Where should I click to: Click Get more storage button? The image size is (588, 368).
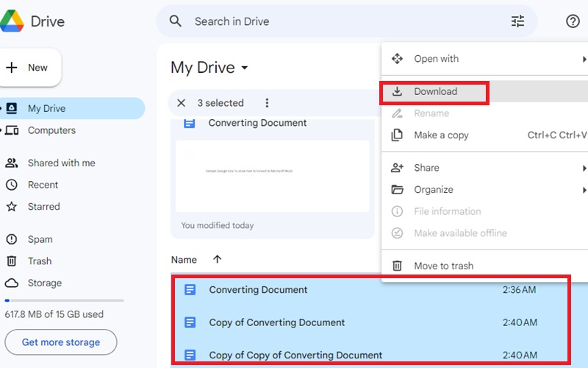(61, 342)
